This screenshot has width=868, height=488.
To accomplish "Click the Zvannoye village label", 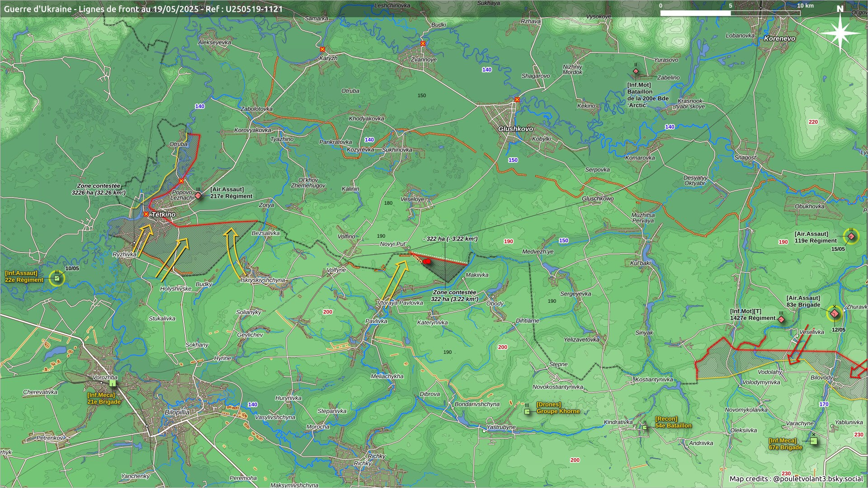I will (424, 60).
